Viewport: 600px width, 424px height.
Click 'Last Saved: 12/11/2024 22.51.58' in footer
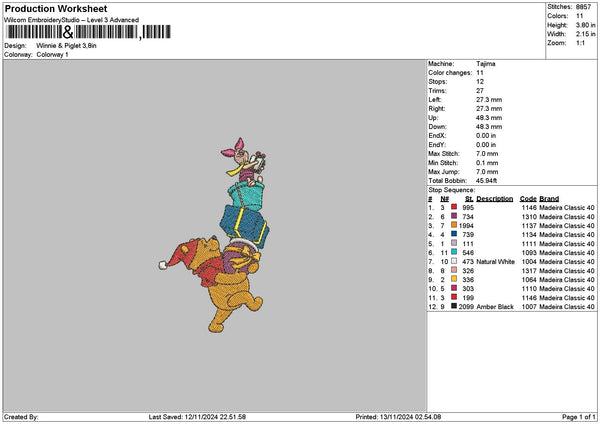pyautogui.click(x=197, y=417)
